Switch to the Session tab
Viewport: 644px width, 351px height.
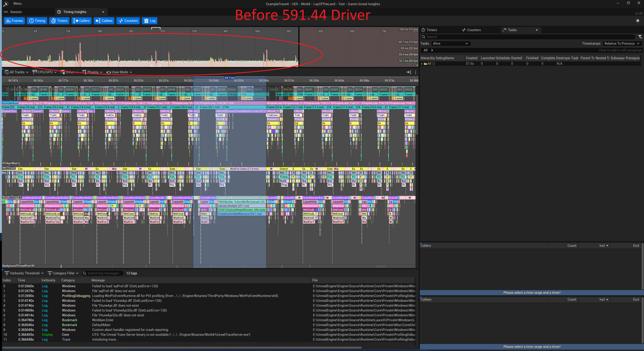(13, 12)
